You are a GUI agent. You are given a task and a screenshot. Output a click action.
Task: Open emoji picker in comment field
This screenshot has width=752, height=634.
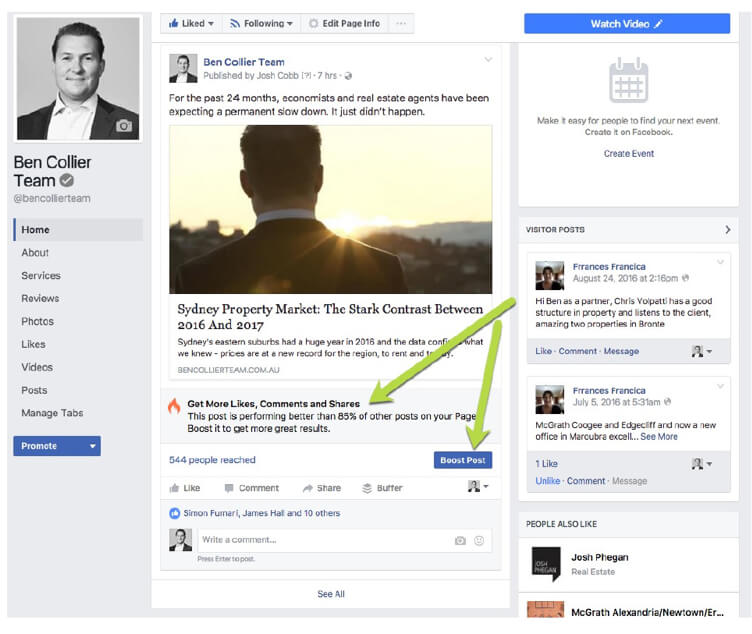(x=479, y=541)
